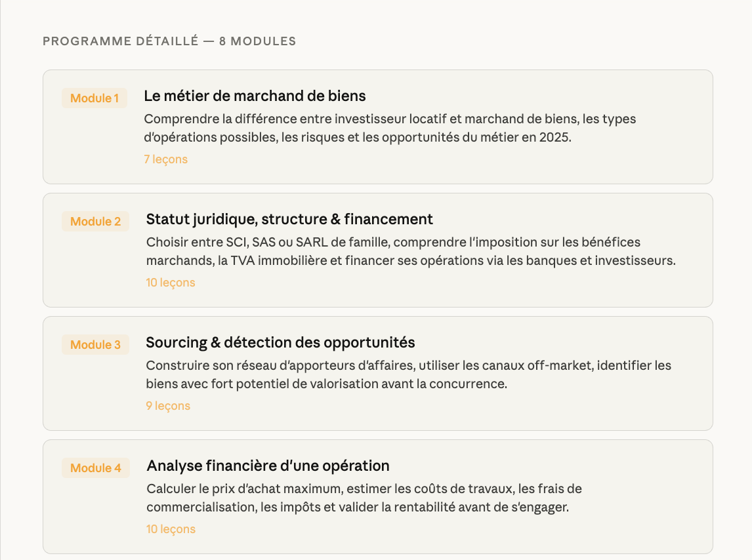Click the Module 3 badge
The height and width of the screenshot is (560, 752).
[x=96, y=345]
